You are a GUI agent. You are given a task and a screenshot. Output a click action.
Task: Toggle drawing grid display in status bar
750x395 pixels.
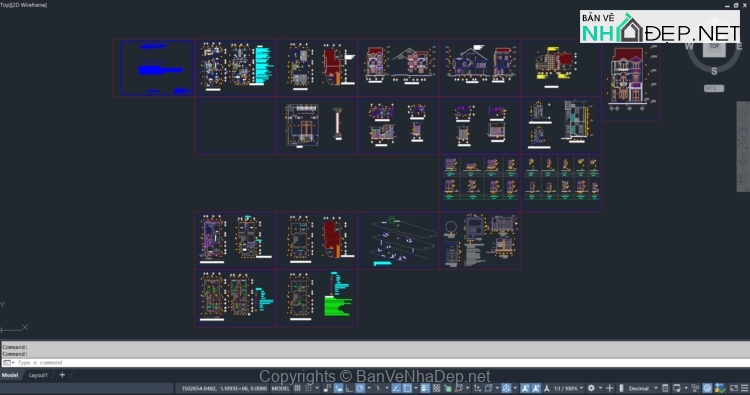[x=297, y=388]
